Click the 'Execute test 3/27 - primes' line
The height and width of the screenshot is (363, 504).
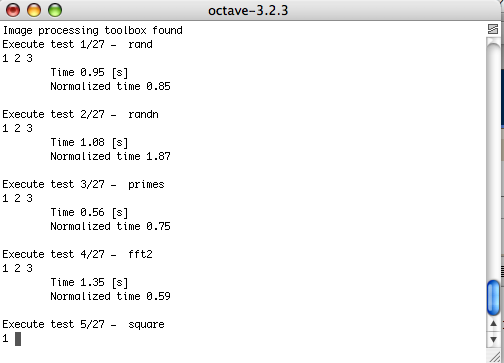[x=84, y=184]
